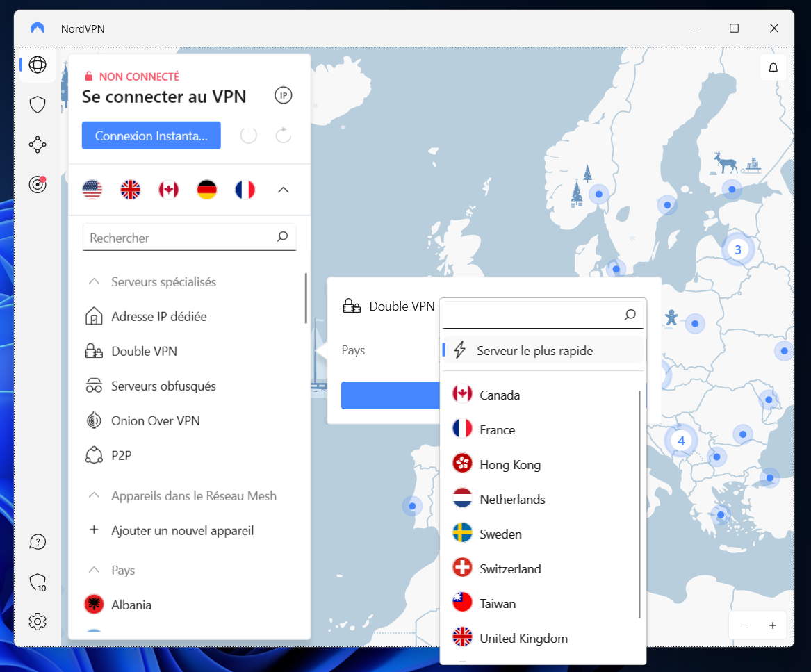Choose Hong Kong in dropdown list

point(543,464)
